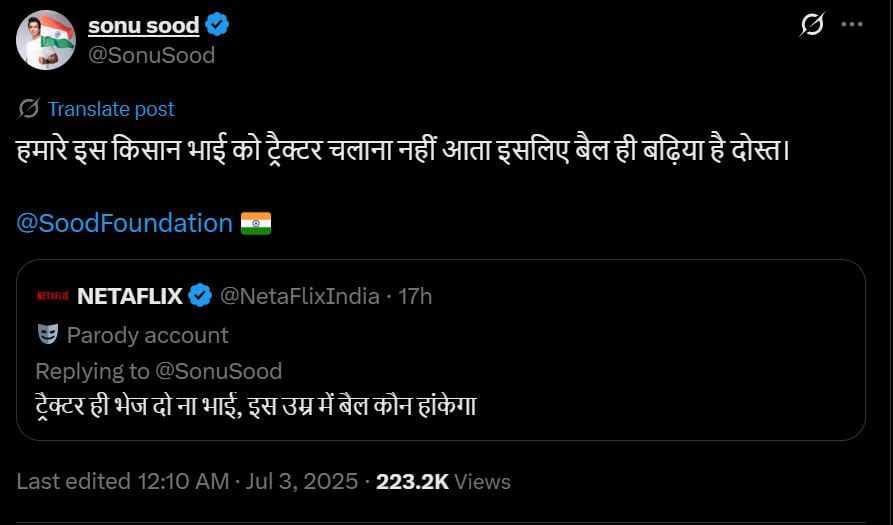Open the @SonuSood handle under the name

tap(152, 55)
